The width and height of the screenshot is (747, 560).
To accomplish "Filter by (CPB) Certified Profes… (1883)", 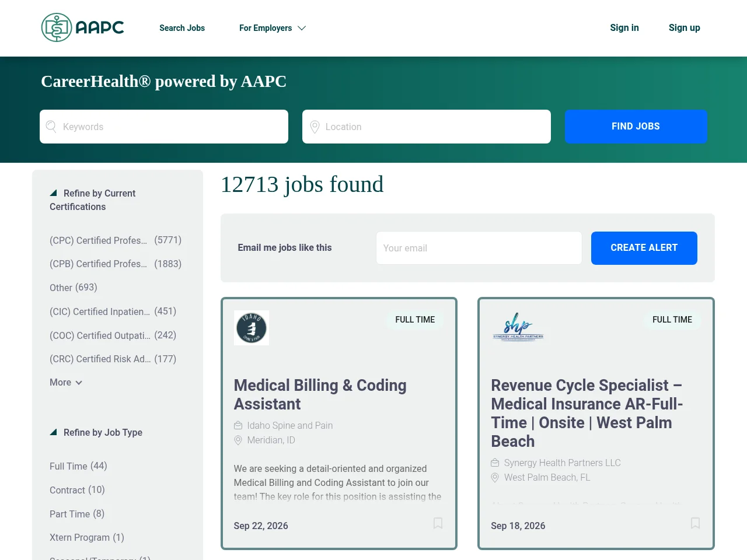I will (116, 264).
